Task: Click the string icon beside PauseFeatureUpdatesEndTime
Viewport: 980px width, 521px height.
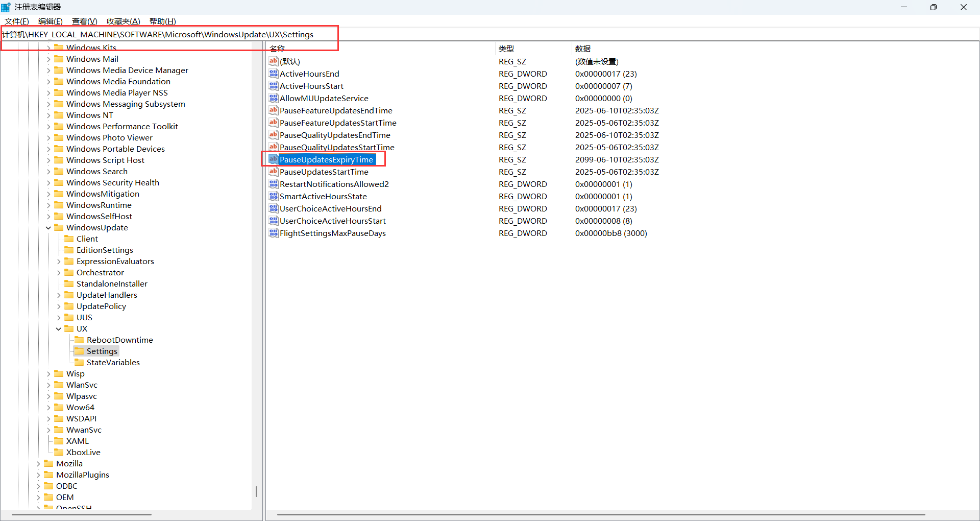Action: tap(274, 110)
